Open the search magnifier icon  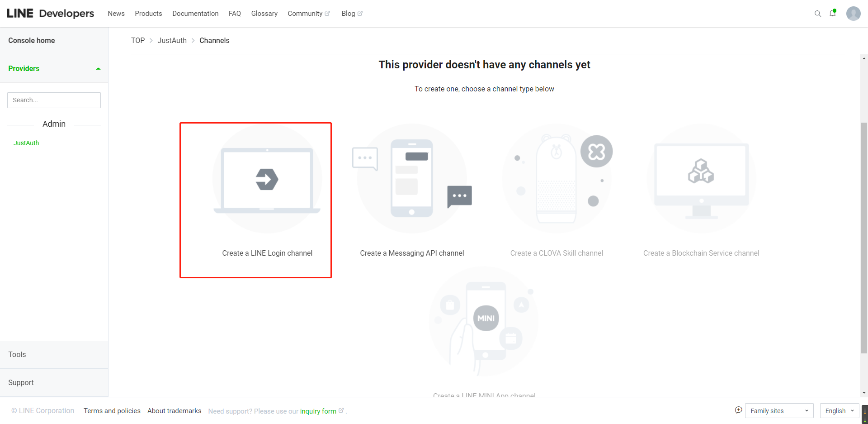(818, 14)
